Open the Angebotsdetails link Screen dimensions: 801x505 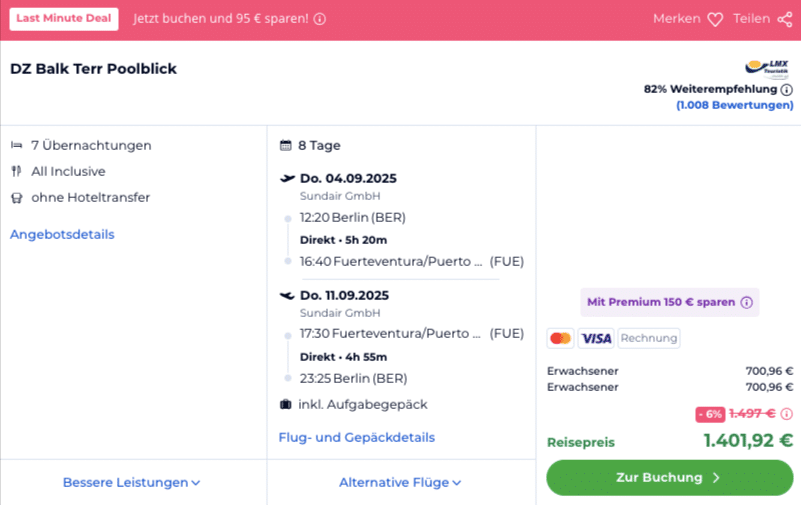point(62,234)
